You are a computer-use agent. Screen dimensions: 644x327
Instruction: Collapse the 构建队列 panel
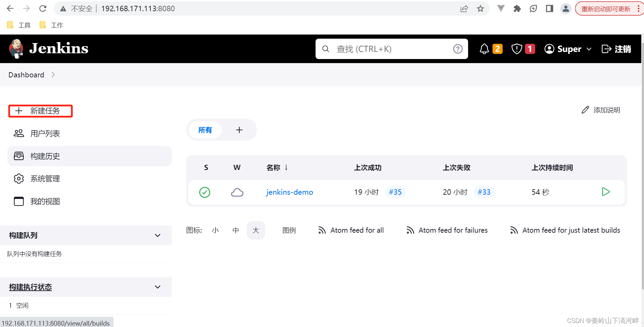pos(158,235)
